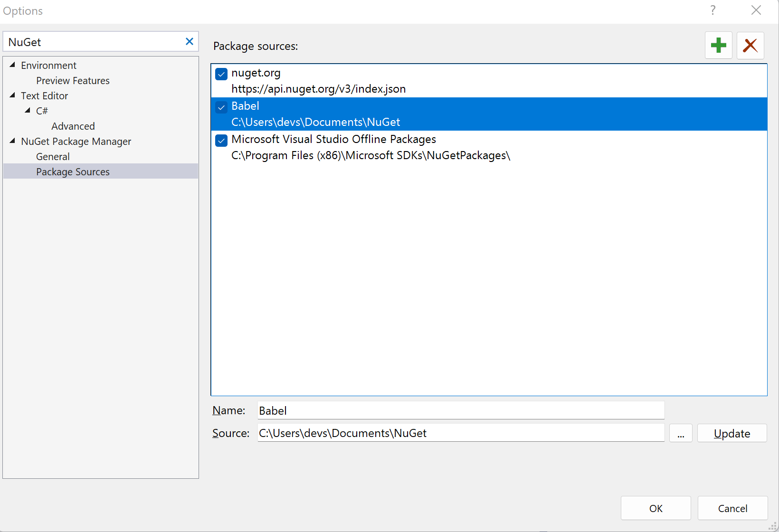Click the question mark help icon
This screenshot has height=532, width=779.
pos(712,10)
